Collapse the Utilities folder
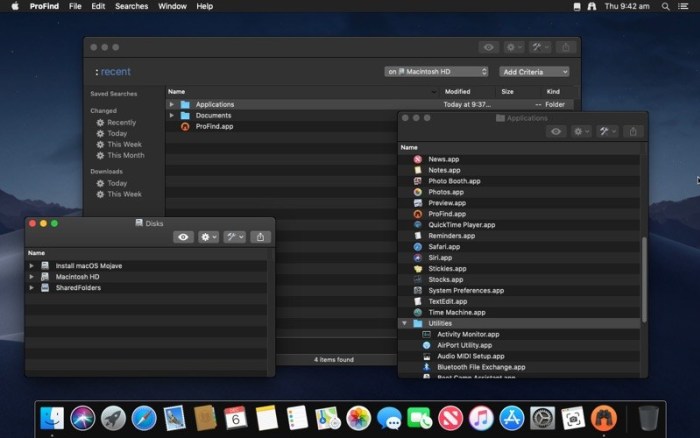 [x=404, y=323]
